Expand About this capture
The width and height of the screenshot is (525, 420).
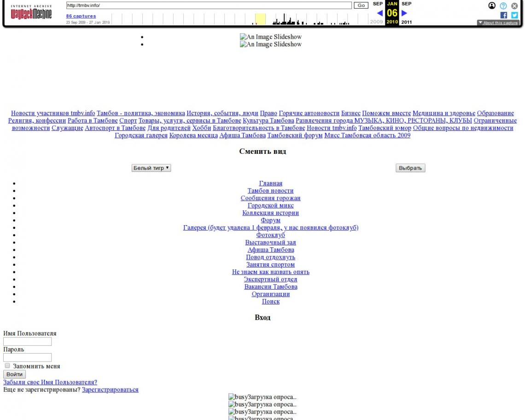pos(498,23)
